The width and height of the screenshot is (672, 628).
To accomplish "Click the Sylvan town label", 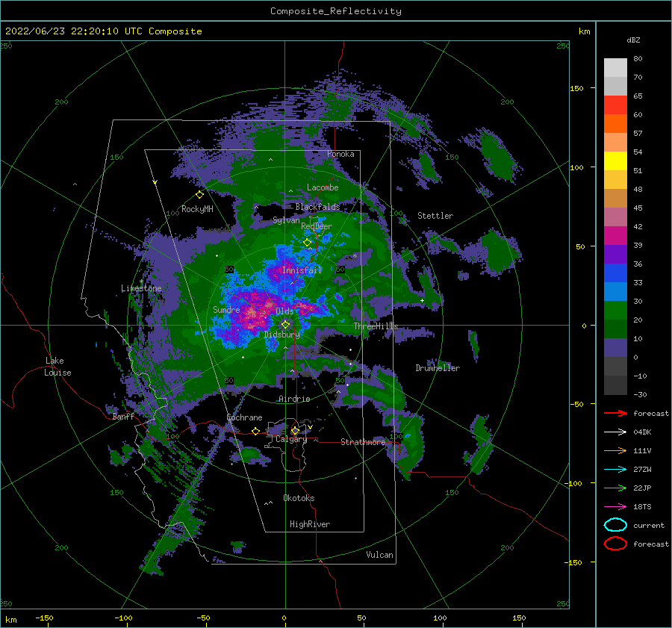I will tap(286, 220).
